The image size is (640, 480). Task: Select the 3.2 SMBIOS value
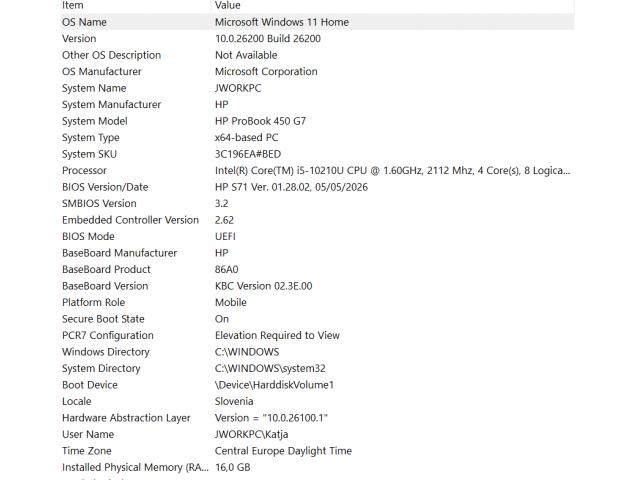click(222, 204)
